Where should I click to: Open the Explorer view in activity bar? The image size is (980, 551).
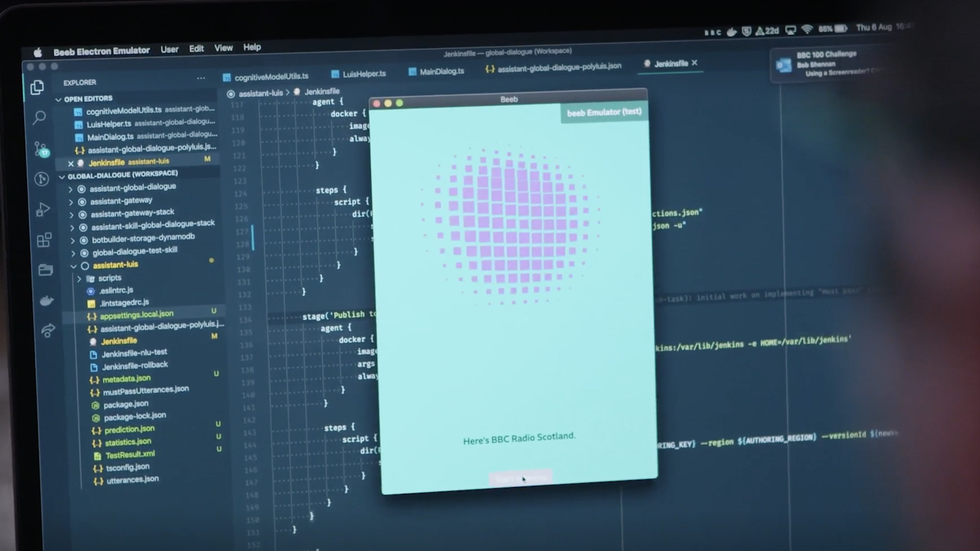tap(37, 87)
